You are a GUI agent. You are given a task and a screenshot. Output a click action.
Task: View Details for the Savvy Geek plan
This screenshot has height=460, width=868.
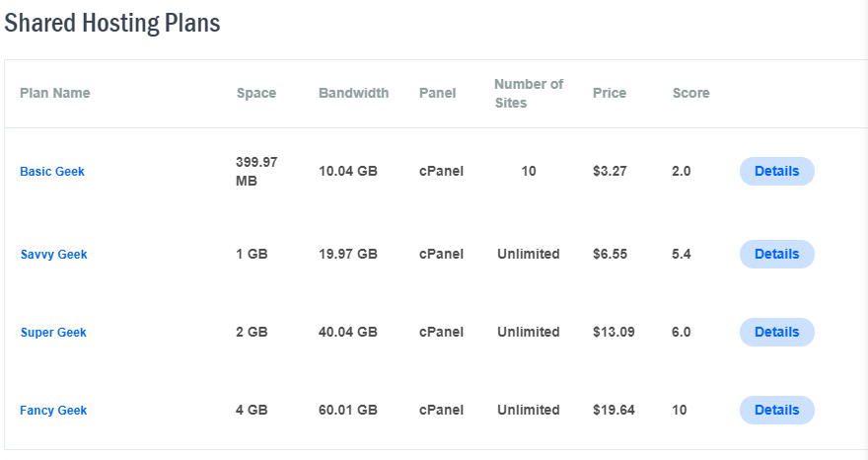776,254
